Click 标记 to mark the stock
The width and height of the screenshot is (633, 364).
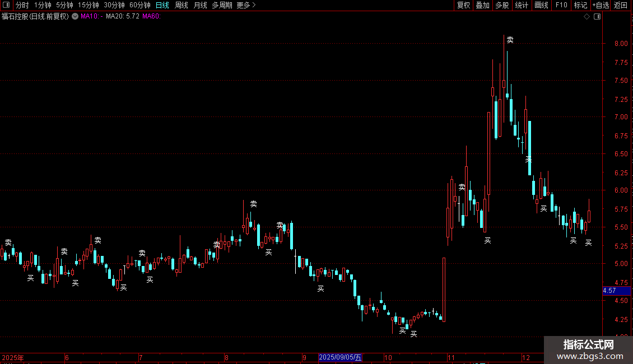pos(580,5)
